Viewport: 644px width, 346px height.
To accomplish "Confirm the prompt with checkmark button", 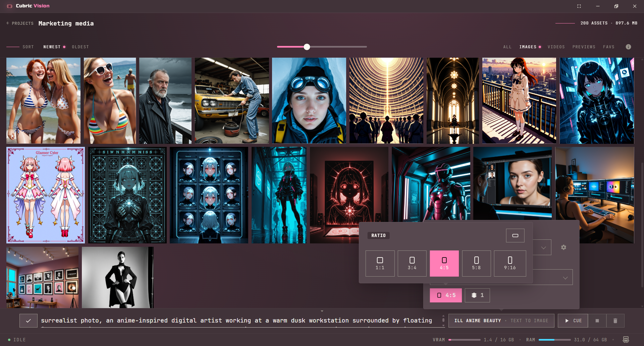I will tap(29, 321).
